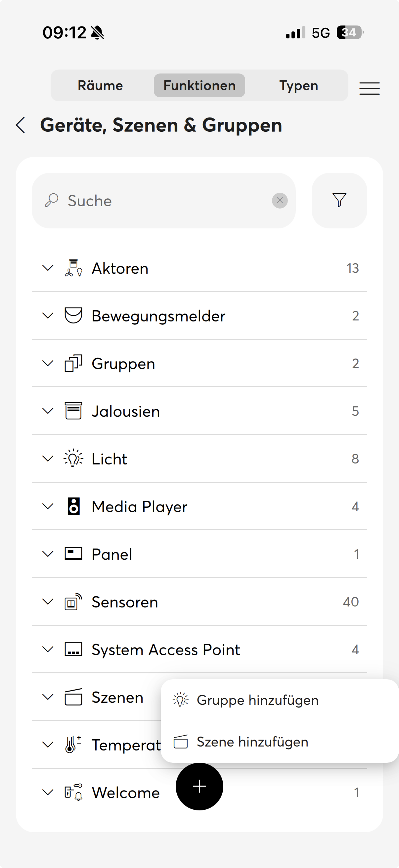Select the Funktionen tab
Screen dimensions: 399x868
point(199,86)
